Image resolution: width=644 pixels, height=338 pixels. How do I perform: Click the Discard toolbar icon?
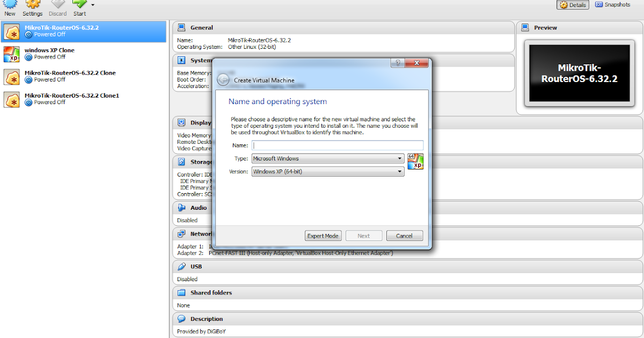click(57, 5)
